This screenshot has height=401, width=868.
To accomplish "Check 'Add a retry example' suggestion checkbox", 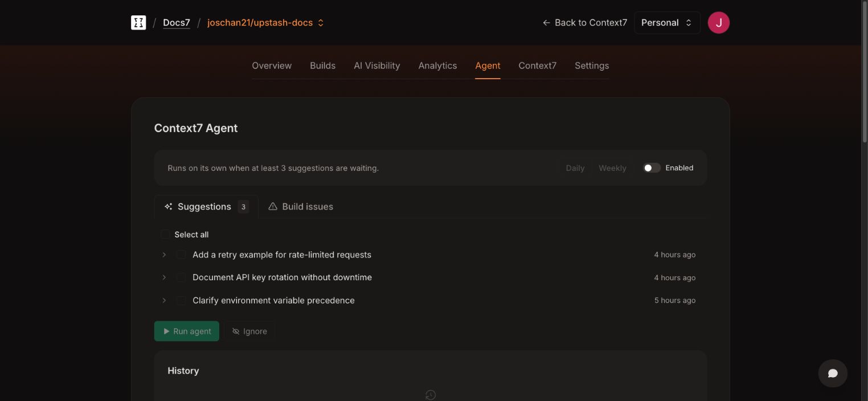I will coord(181,255).
